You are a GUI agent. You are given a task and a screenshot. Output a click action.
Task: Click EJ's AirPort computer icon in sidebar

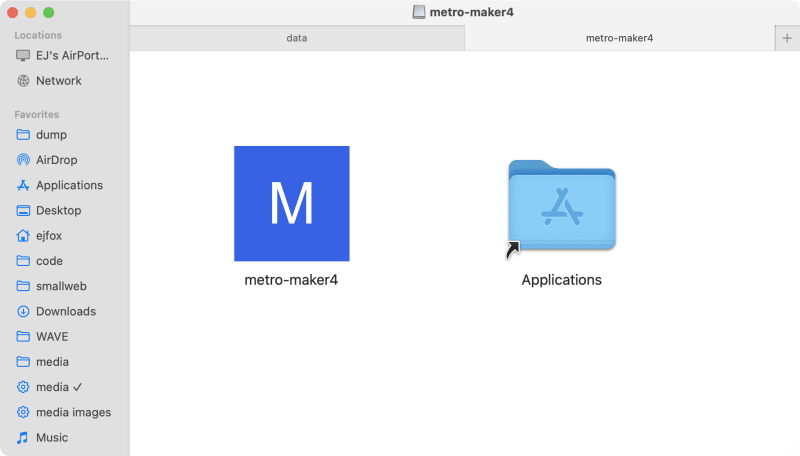pyautogui.click(x=23, y=56)
